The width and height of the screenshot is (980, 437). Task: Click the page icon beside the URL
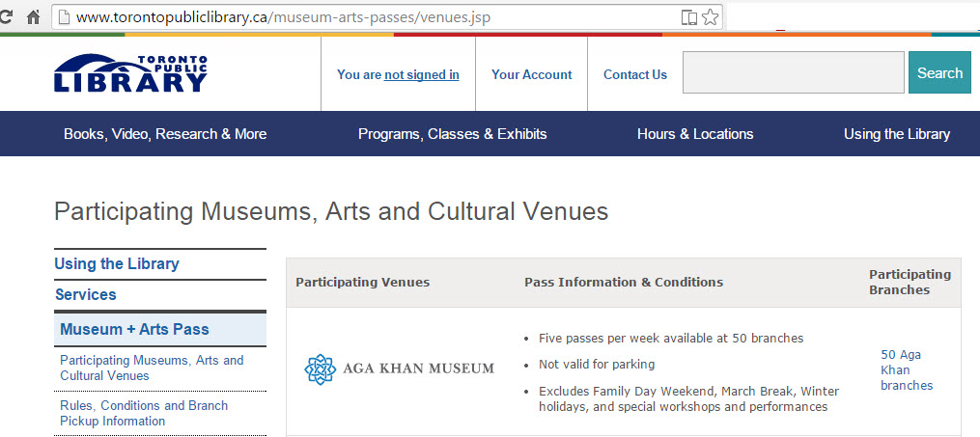click(63, 17)
